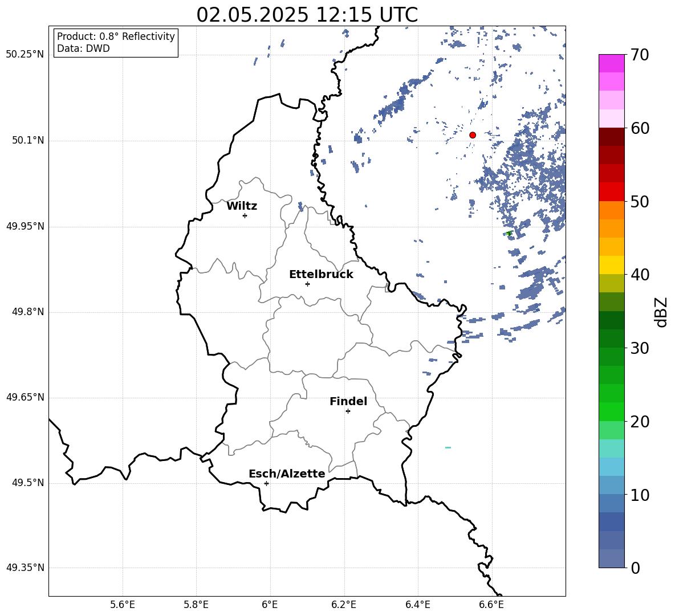Click the 20 tick on the colorbar
This screenshot has width=675, height=616.
(x=639, y=422)
